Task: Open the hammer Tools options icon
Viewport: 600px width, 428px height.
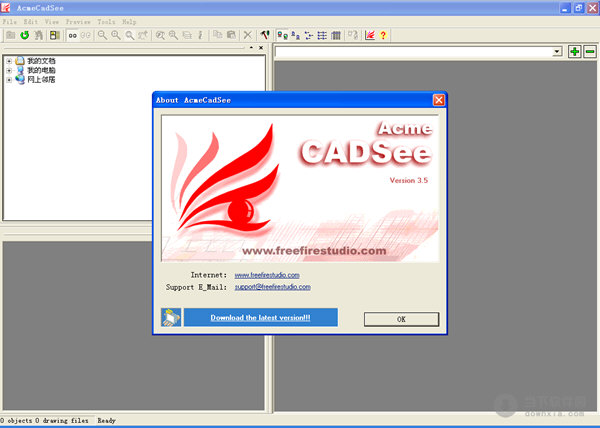Action: [x=265, y=35]
